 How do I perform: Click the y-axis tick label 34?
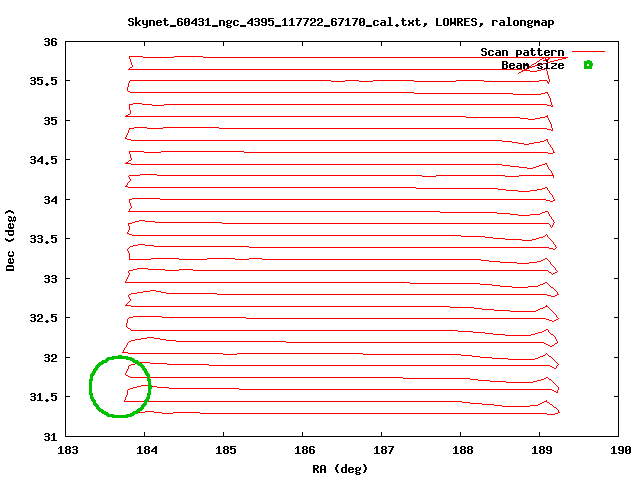click(51, 200)
